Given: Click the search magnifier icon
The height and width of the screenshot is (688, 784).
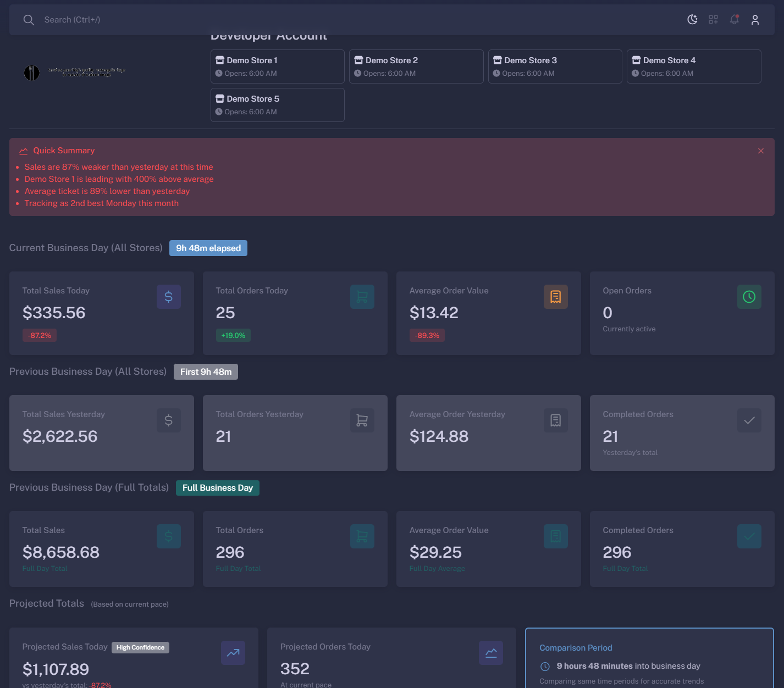Looking at the screenshot, I should 29,20.
